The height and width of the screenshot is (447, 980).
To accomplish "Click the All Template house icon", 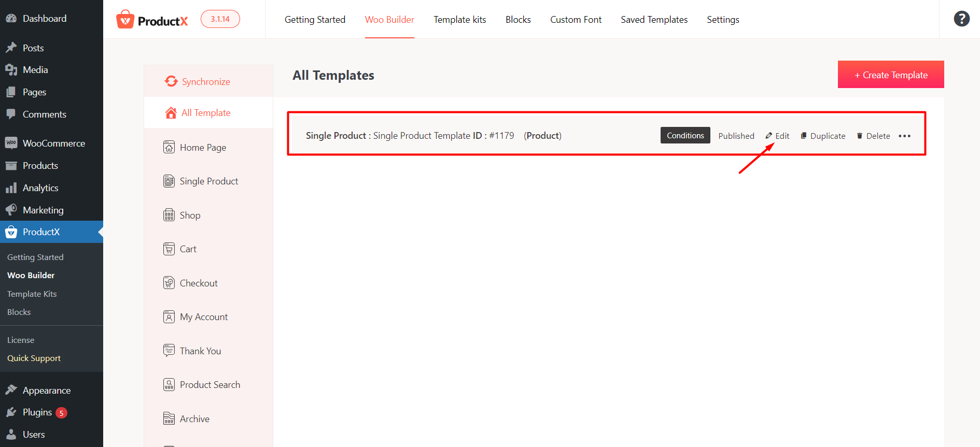I will point(171,113).
